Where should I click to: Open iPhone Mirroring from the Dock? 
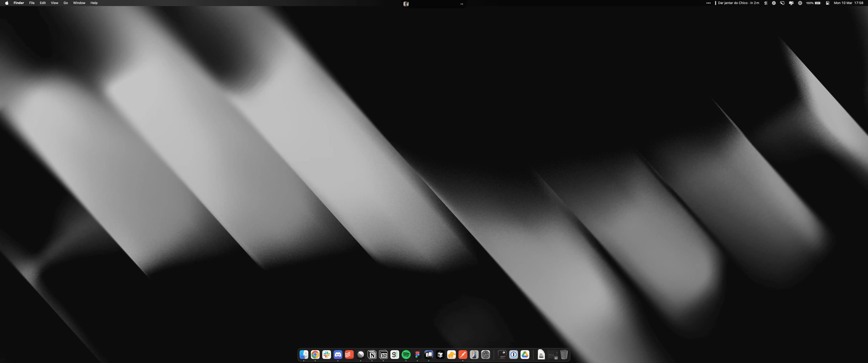coord(474,354)
